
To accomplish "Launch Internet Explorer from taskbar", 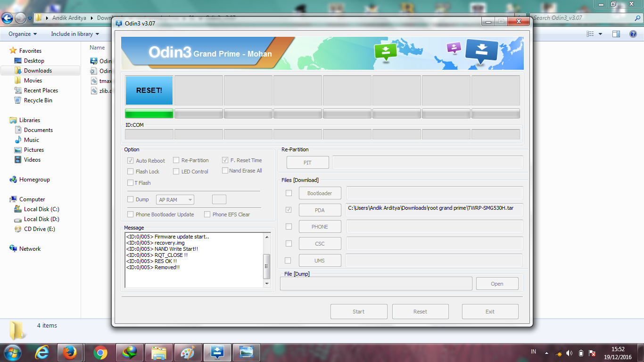I will coord(42,352).
